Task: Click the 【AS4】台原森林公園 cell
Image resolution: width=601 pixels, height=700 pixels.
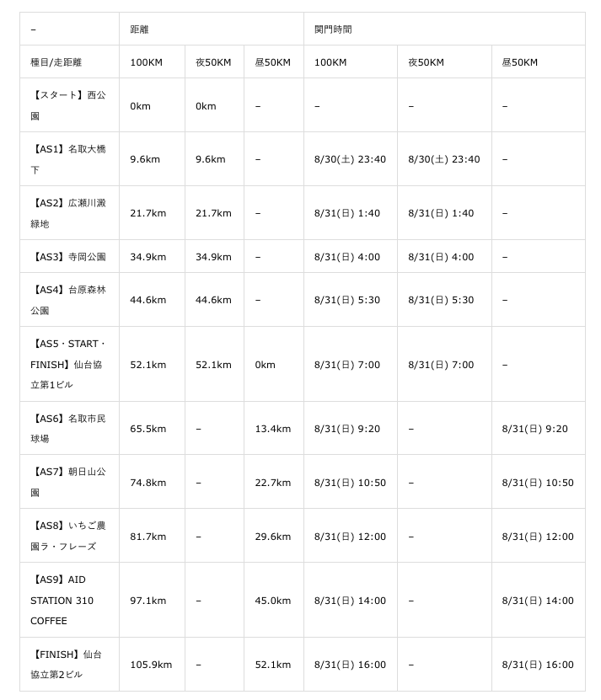Action: pos(68,300)
